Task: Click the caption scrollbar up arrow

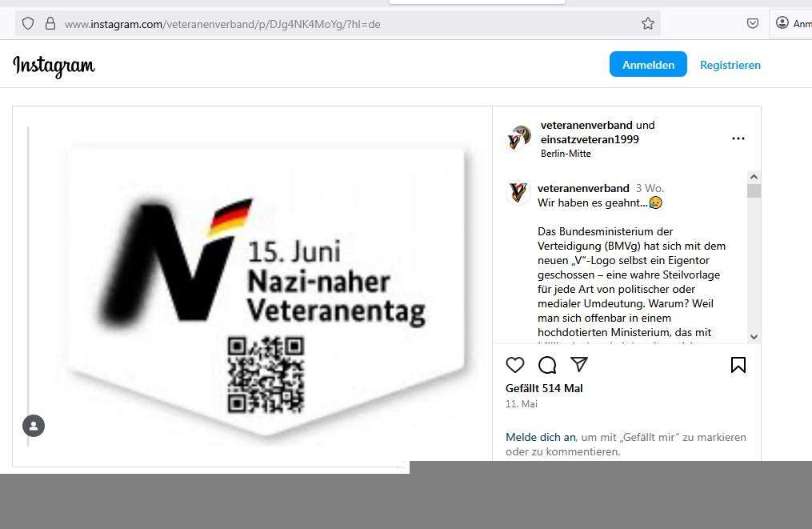Action: click(754, 177)
